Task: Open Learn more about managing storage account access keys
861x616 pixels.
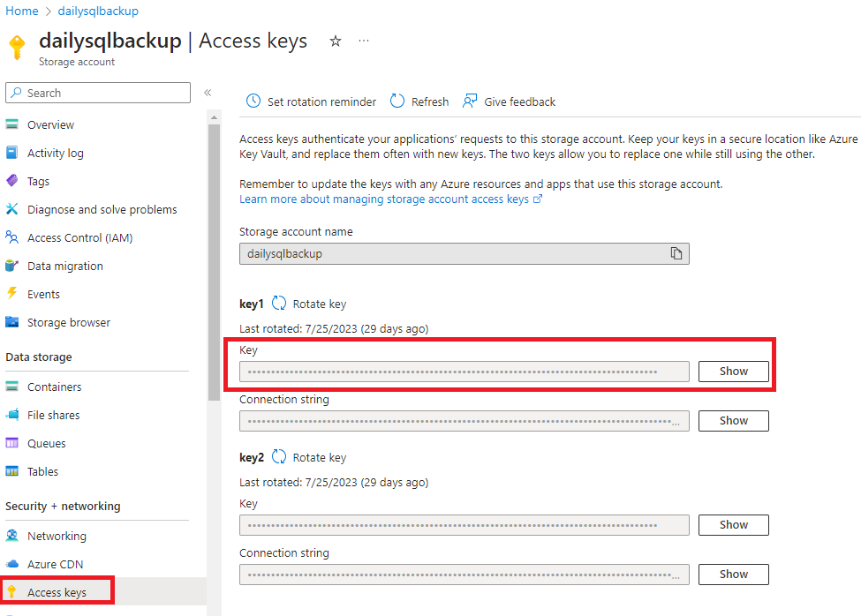Action: pyautogui.click(x=390, y=199)
